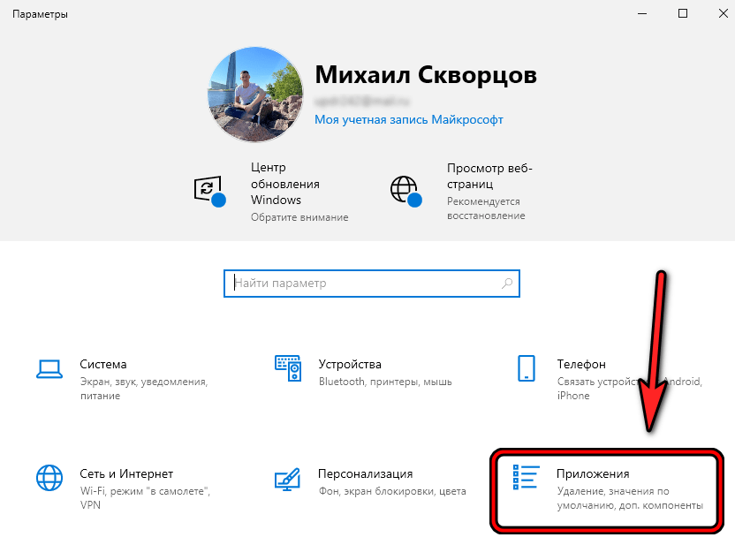Click the Просмотр веб-страниц globe icon
The height and width of the screenshot is (560, 735).
[405, 186]
